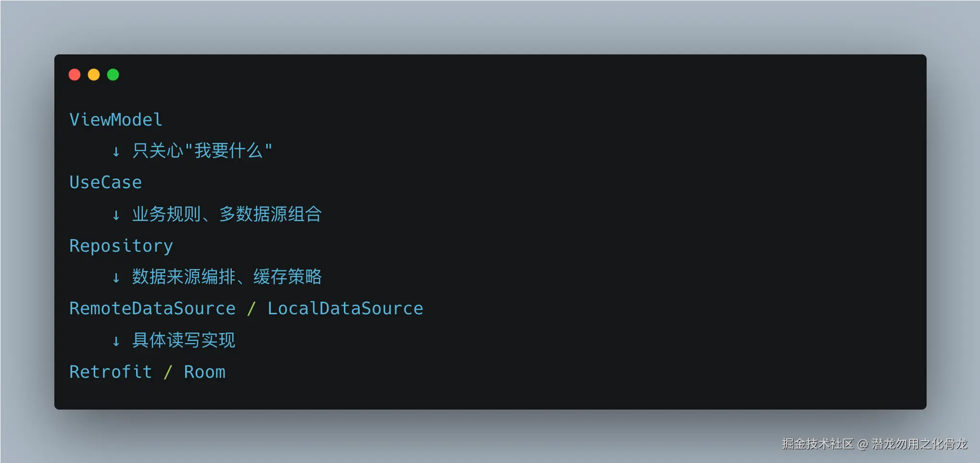The image size is (980, 463).
Task: Click the LocalDataSource word
Action: (x=345, y=309)
